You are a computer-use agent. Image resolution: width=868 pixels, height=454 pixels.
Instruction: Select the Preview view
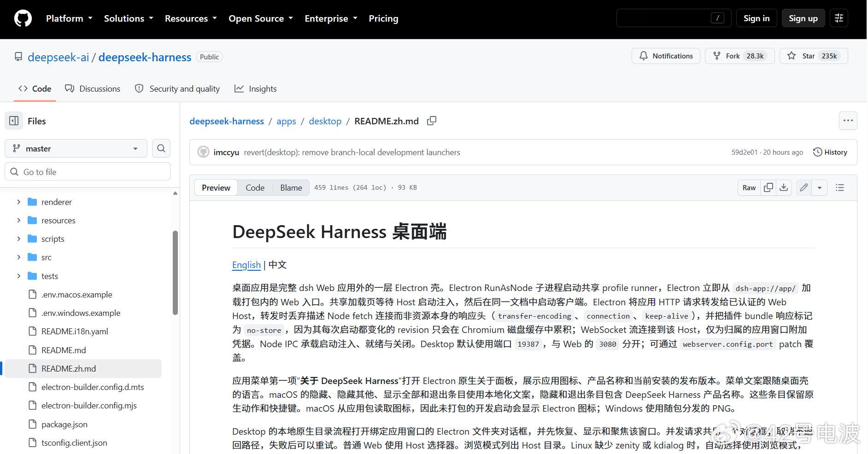pyautogui.click(x=216, y=187)
